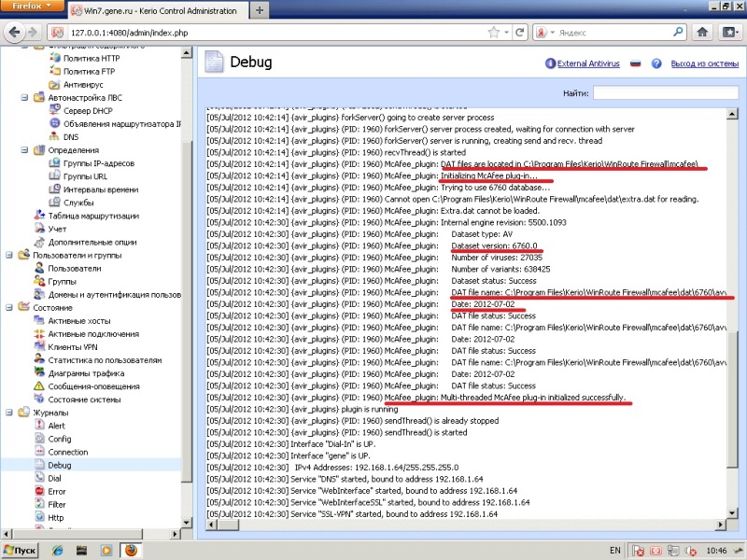The height and width of the screenshot is (560, 747).
Task: Open the Alert log in sidebar
Action: coord(56,426)
